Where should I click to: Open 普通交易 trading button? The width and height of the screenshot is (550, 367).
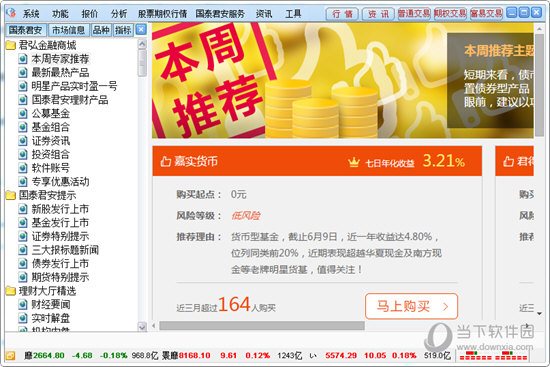[x=414, y=14]
